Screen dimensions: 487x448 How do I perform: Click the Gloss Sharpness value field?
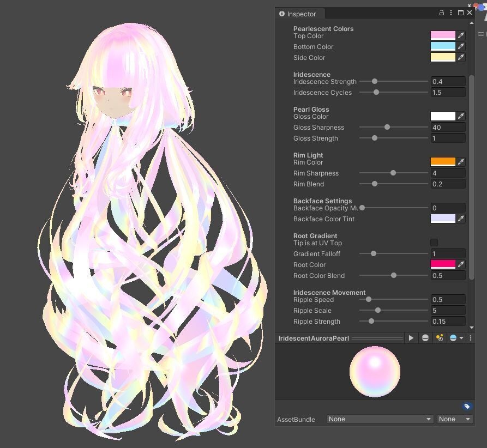tap(448, 127)
